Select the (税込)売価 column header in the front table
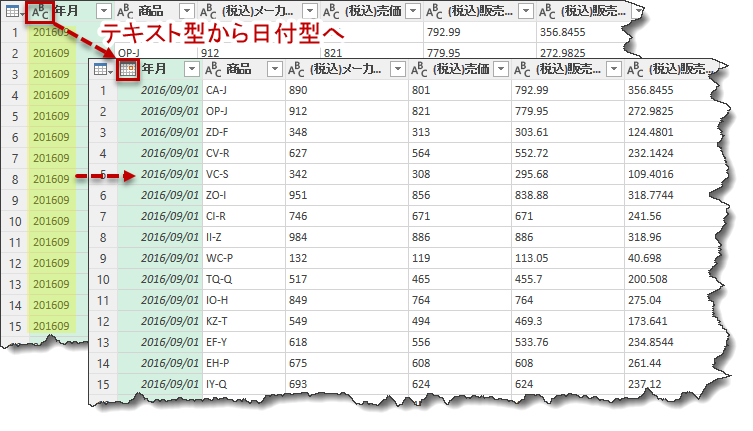 pos(460,69)
